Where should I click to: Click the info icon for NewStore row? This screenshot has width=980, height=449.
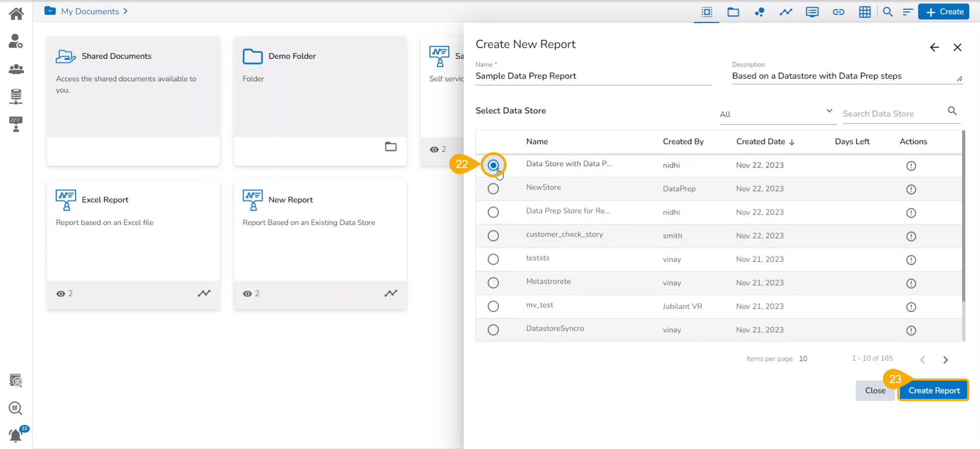pos(911,189)
